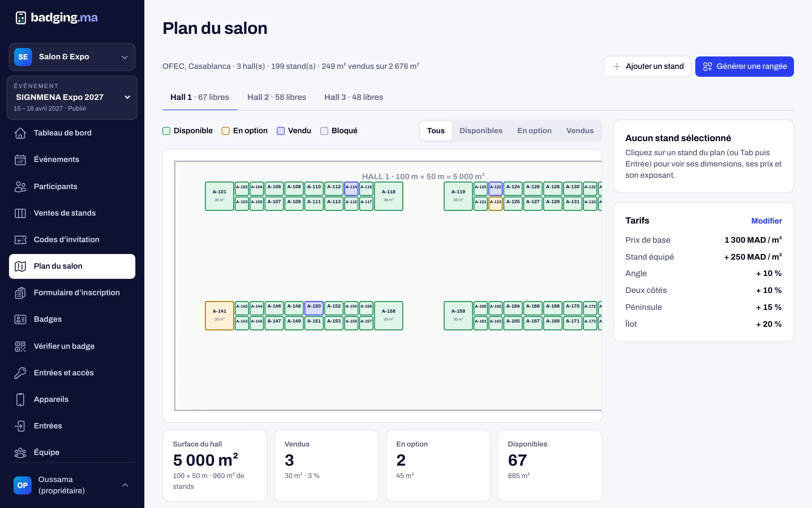Select stand A-118 on the plan
Screen dimensions: 812x508
[x=389, y=196]
